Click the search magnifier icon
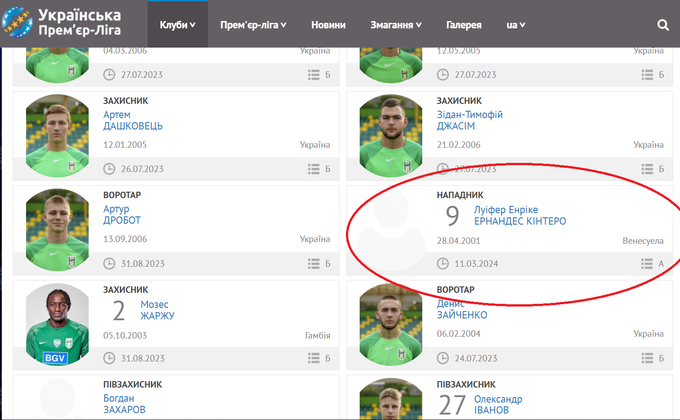680x420 pixels. pyautogui.click(x=663, y=25)
